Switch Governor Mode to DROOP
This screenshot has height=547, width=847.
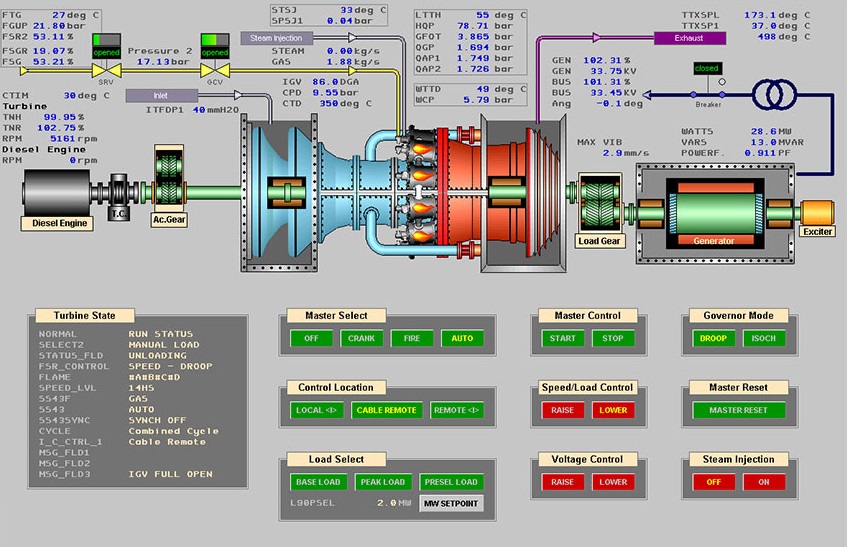713,338
